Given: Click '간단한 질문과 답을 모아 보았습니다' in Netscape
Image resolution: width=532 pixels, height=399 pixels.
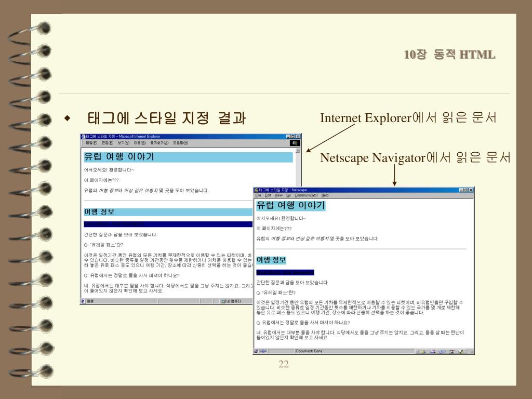Looking at the screenshot, I should point(292,282).
